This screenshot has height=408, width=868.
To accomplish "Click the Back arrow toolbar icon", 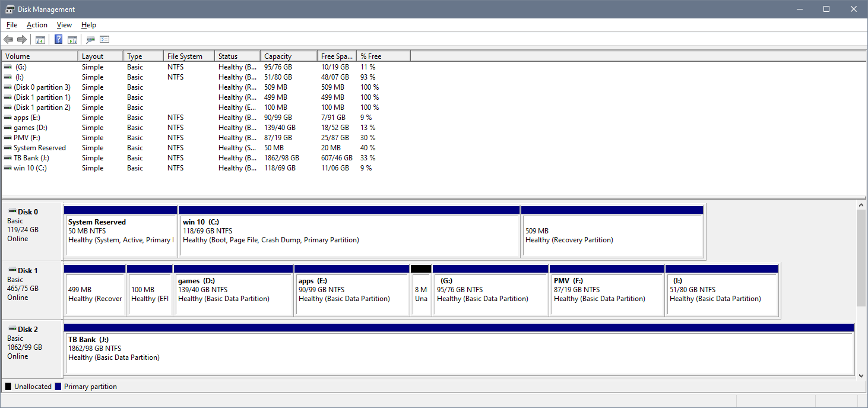I will pyautogui.click(x=8, y=40).
